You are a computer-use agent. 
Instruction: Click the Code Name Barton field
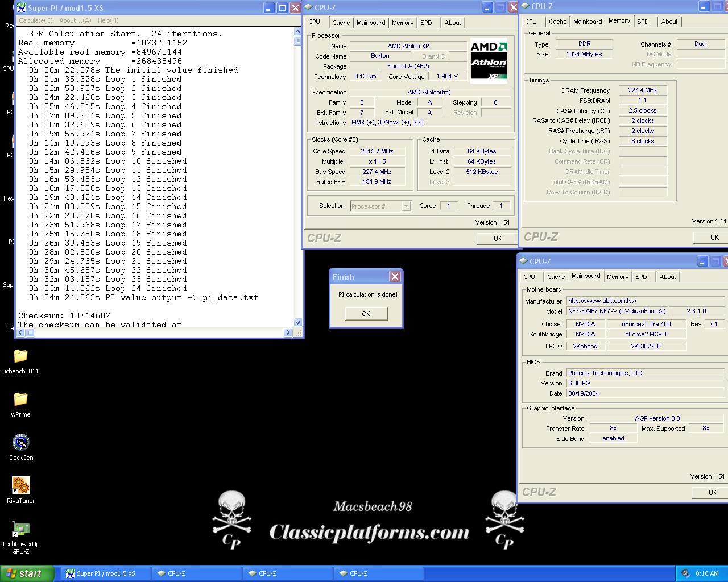tap(380, 56)
